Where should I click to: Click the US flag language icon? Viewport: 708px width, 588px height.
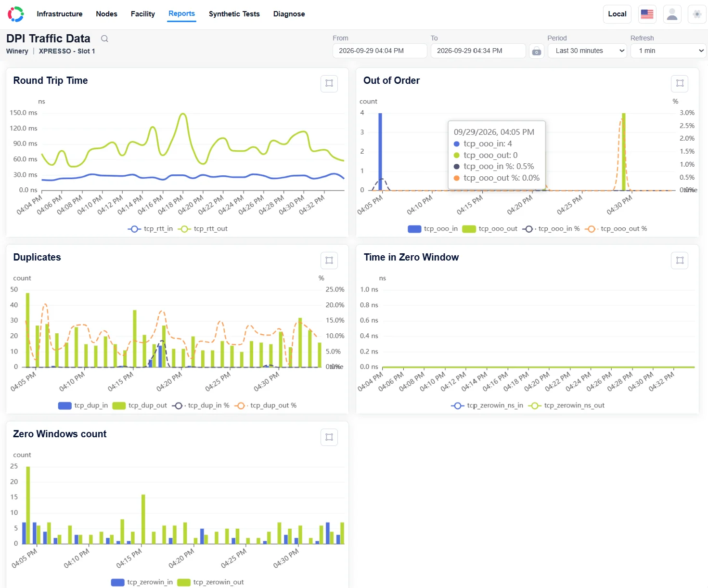[647, 14]
